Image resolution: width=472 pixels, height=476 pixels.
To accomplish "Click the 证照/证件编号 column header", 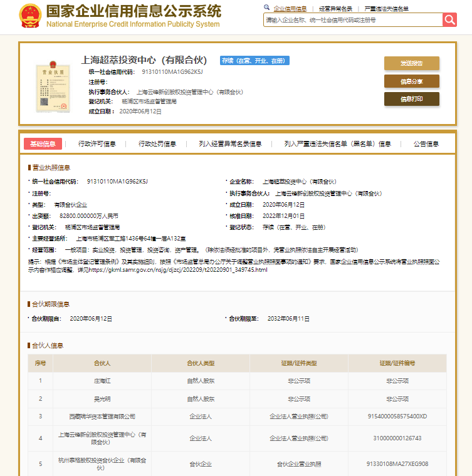I will click(x=397, y=363).
